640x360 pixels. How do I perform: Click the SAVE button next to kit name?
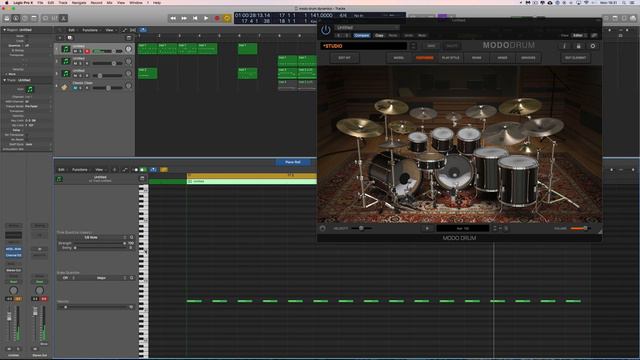(431, 46)
